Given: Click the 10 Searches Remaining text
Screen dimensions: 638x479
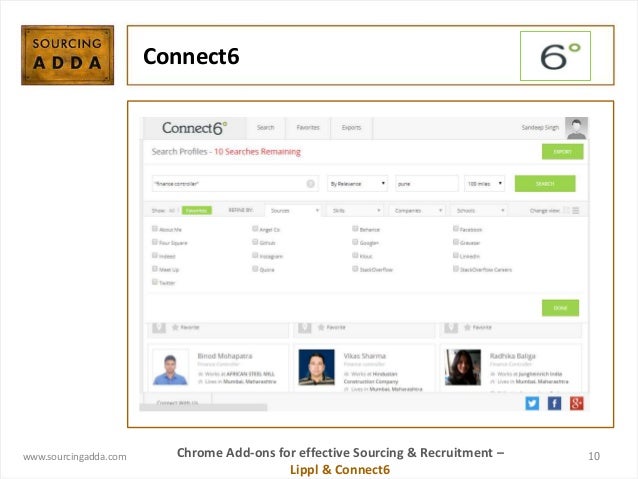Looking at the screenshot, I should [257, 152].
